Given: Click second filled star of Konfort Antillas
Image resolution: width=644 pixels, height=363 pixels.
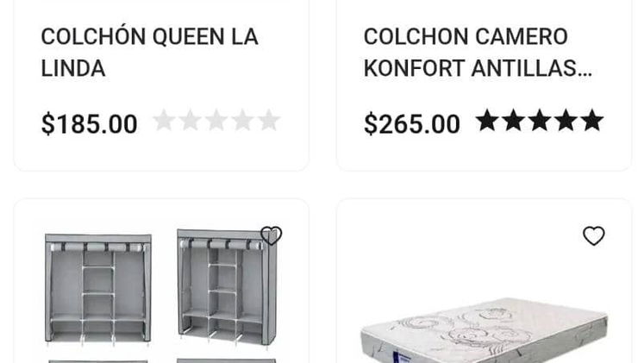Looking at the screenshot, I should (514, 121).
